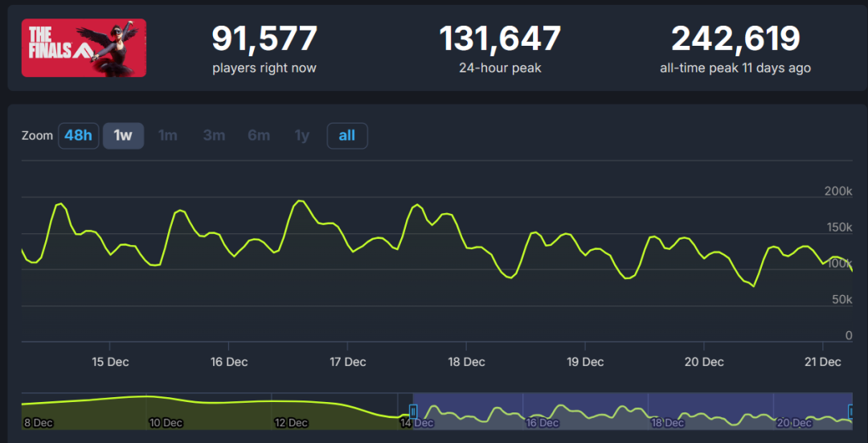
Task: Set chart zoom to 48h
Action: (79, 136)
